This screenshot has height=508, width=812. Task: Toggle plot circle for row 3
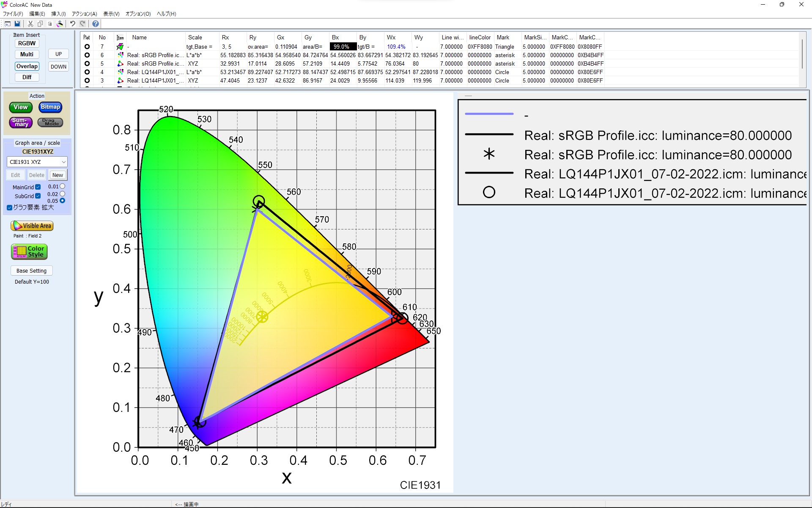(87, 80)
